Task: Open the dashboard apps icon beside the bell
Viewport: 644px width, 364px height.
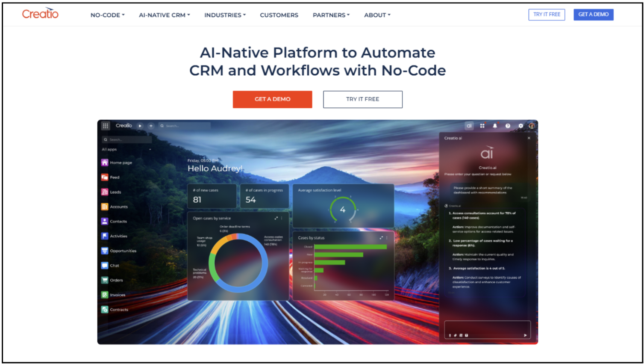Action: (482, 126)
